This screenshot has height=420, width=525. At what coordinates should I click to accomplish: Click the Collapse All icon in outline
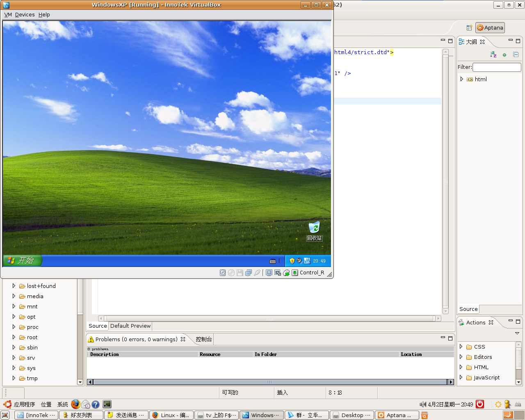click(516, 55)
